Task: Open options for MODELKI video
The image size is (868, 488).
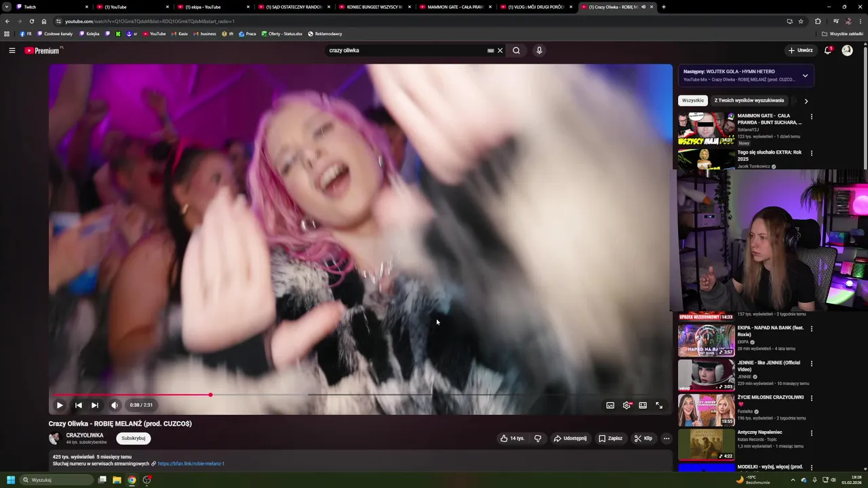Action: point(811,468)
